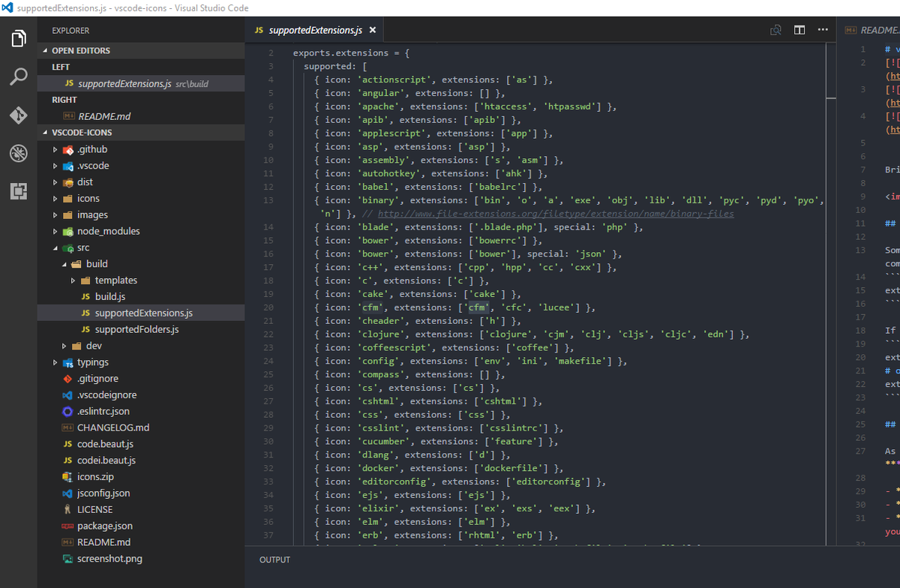
Task: Open .eslintrc.json file
Action: click(141, 411)
